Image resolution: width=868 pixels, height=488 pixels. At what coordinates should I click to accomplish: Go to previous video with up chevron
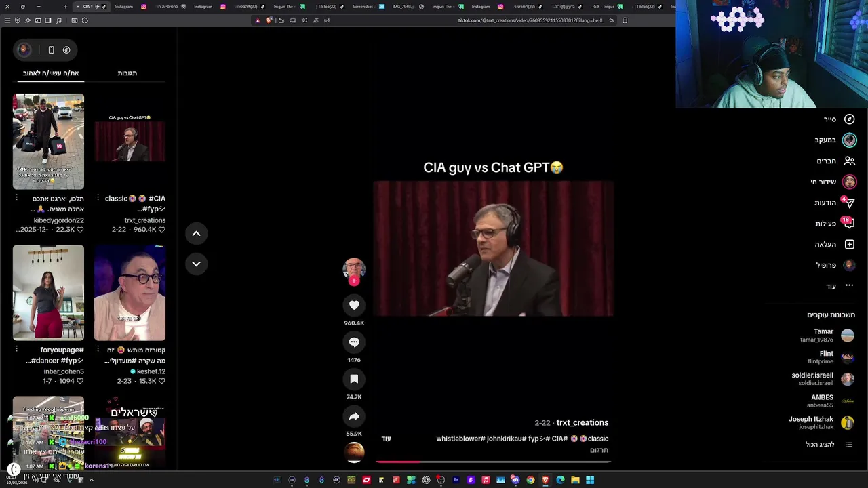click(196, 233)
